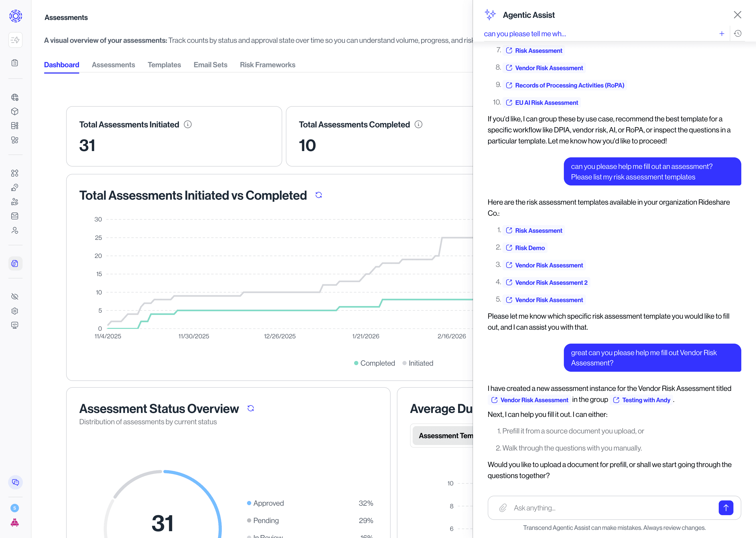
Task: Open Records of Processing Activities (RoPA) link
Action: [565, 85]
